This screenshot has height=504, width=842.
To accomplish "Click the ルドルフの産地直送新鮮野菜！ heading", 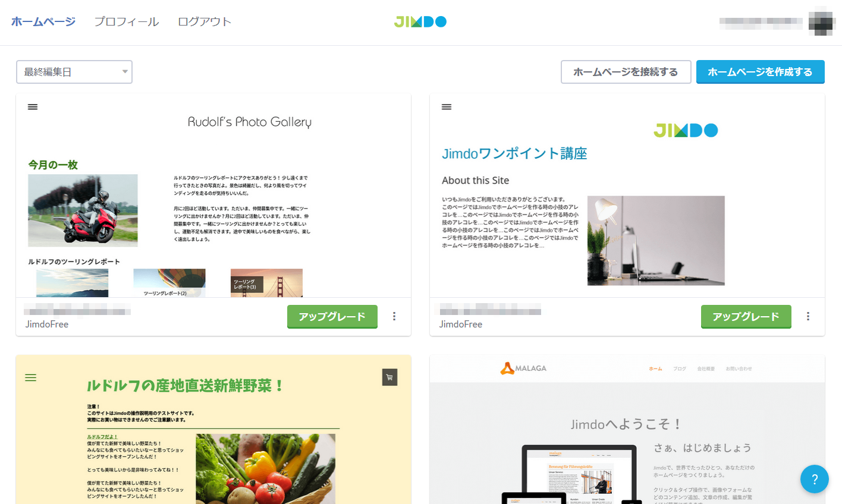I will pyautogui.click(x=185, y=386).
